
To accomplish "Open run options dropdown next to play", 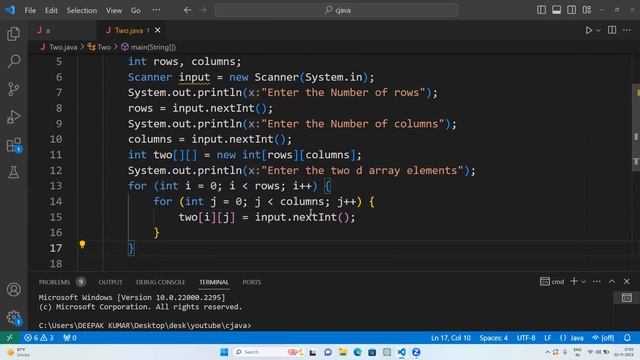I will click(598, 30).
